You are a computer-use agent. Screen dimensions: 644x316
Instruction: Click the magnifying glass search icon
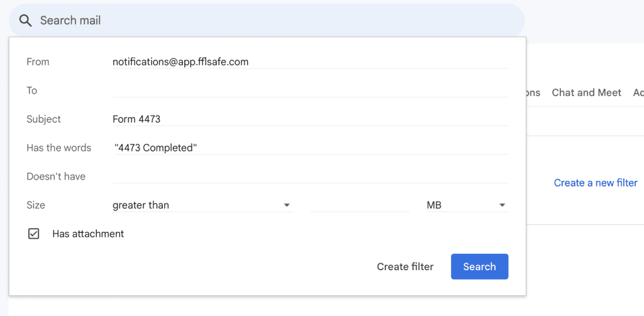click(x=25, y=21)
